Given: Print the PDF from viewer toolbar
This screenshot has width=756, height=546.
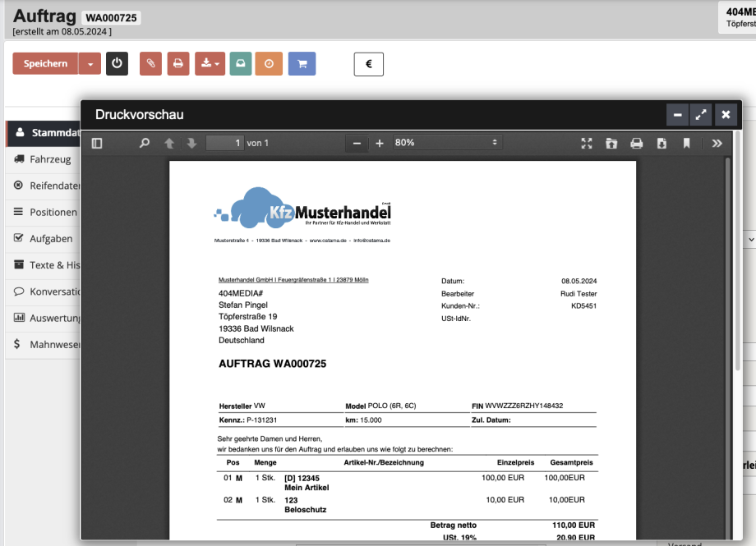Looking at the screenshot, I should (x=636, y=143).
